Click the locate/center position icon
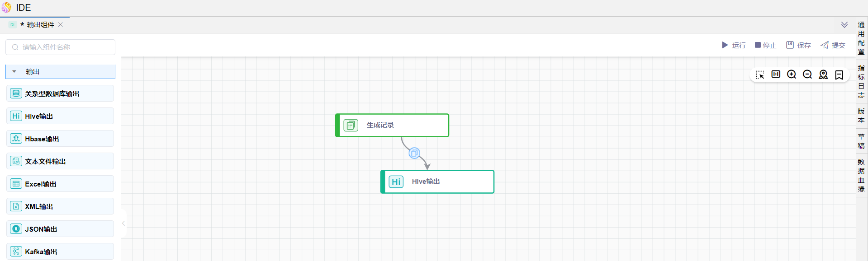Image resolution: width=868 pixels, height=261 pixels. (823, 75)
